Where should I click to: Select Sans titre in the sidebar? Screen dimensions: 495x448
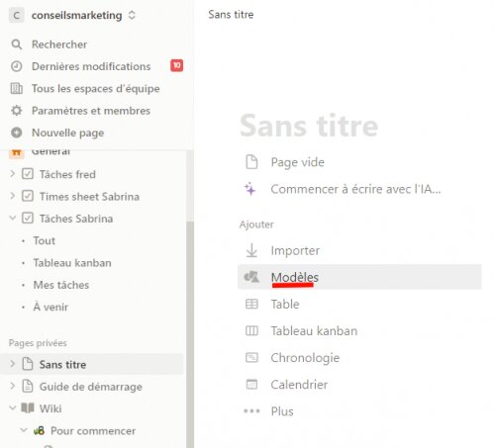click(x=62, y=365)
